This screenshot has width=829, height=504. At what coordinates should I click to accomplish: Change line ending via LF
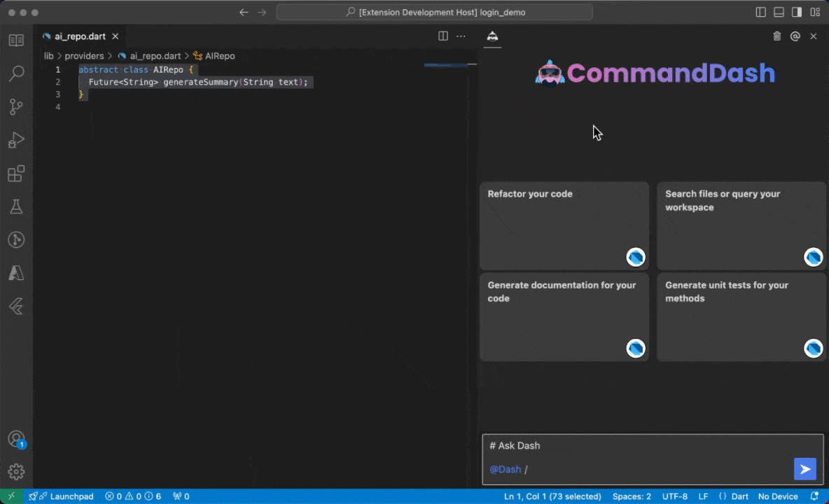coord(703,496)
